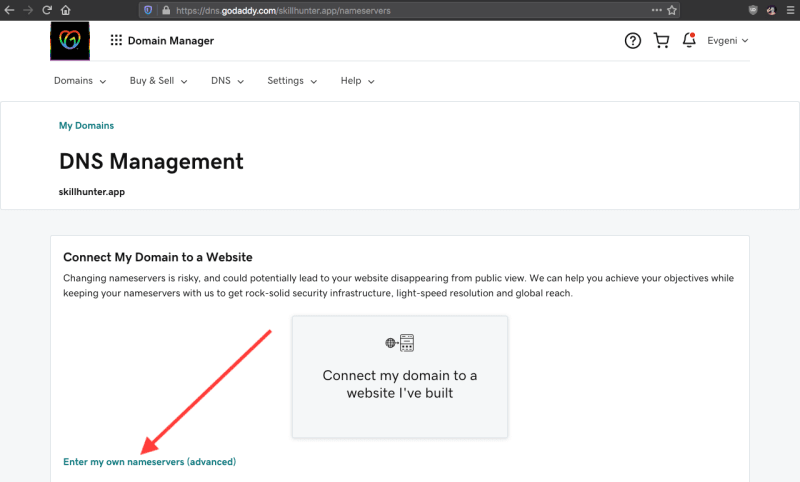
Task: Click the Domain Manager title
Action: click(x=171, y=41)
